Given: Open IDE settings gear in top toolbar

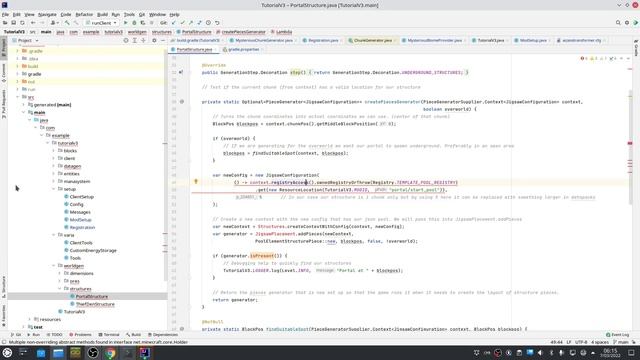Looking at the screenshot, I should [x=627, y=23].
